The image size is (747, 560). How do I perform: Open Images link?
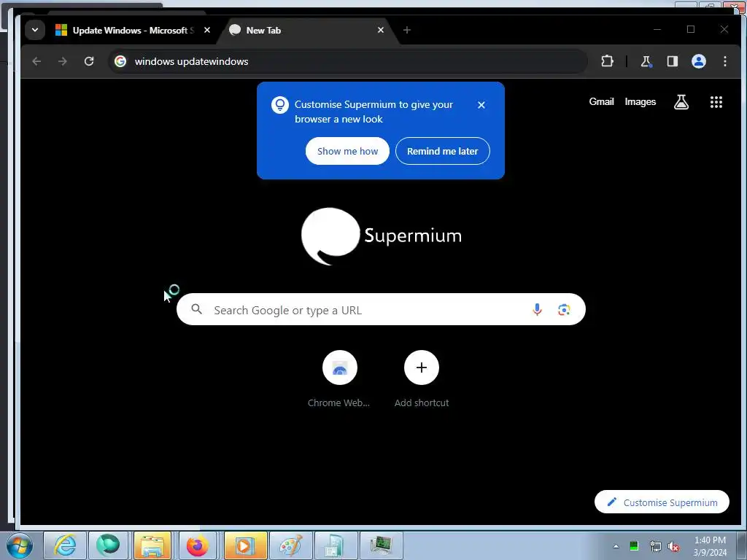coord(640,101)
